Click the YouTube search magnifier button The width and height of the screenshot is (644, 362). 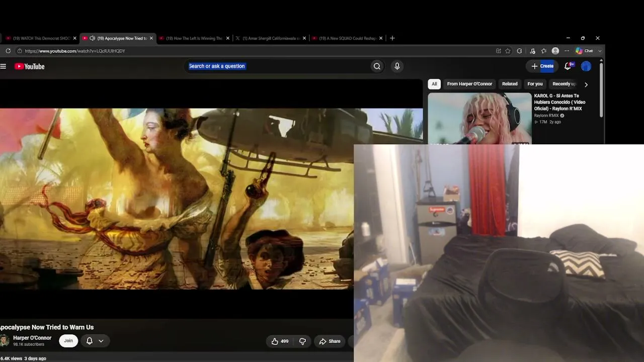[x=377, y=66]
